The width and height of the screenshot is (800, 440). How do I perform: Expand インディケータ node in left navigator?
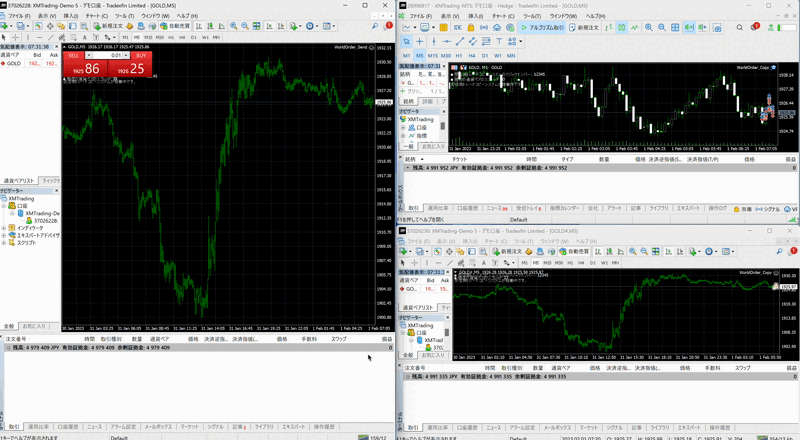click(5, 227)
